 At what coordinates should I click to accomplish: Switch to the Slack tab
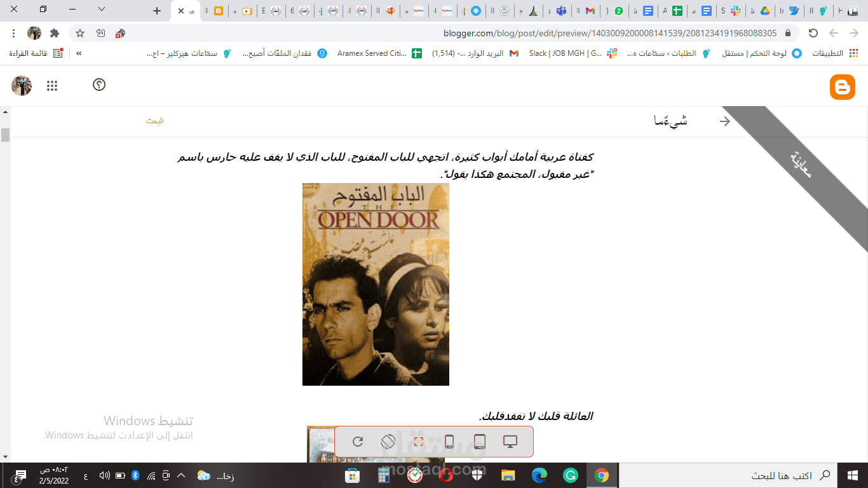736,11
